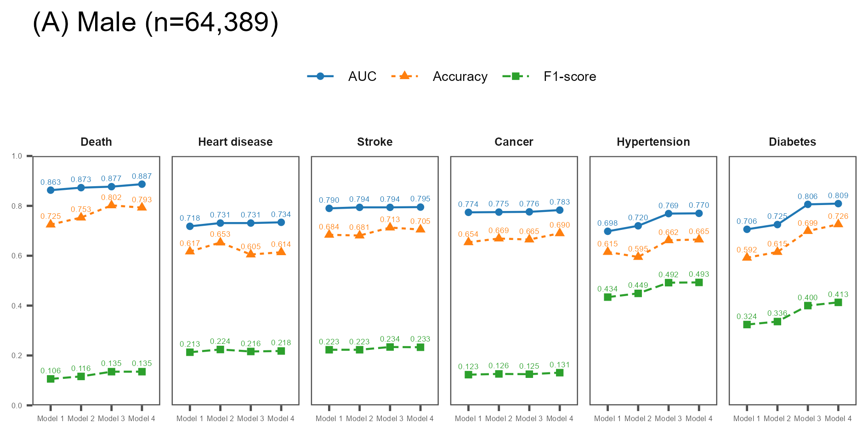Viewport: 868px width, 434px height.
Task: Click Heart disease F1 square labeled 0.224
Action: point(220,349)
